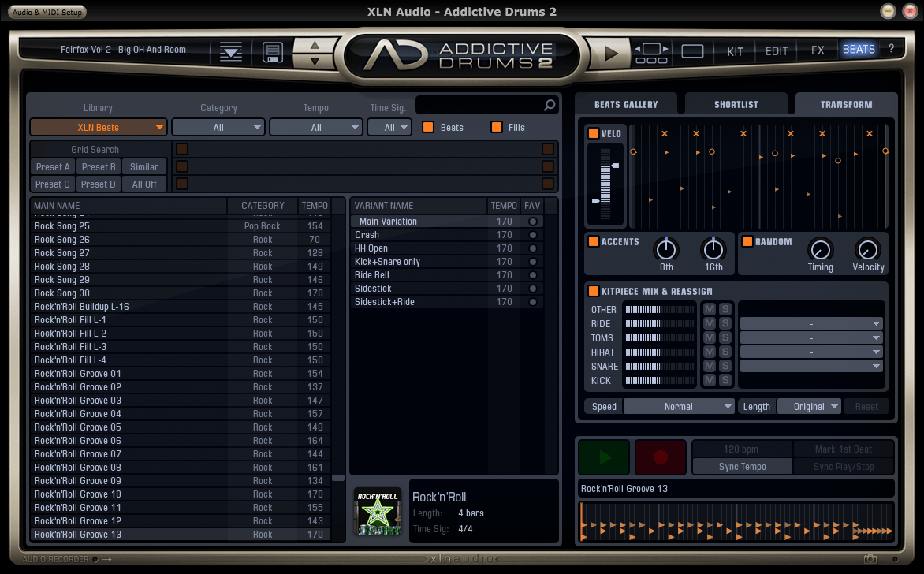Click the main list scrollbar thumb
This screenshot has width=924, height=574.
point(338,478)
